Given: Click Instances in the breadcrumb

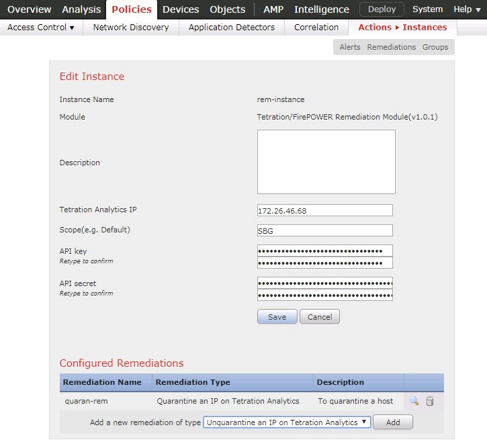Looking at the screenshot, I should pyautogui.click(x=425, y=28).
